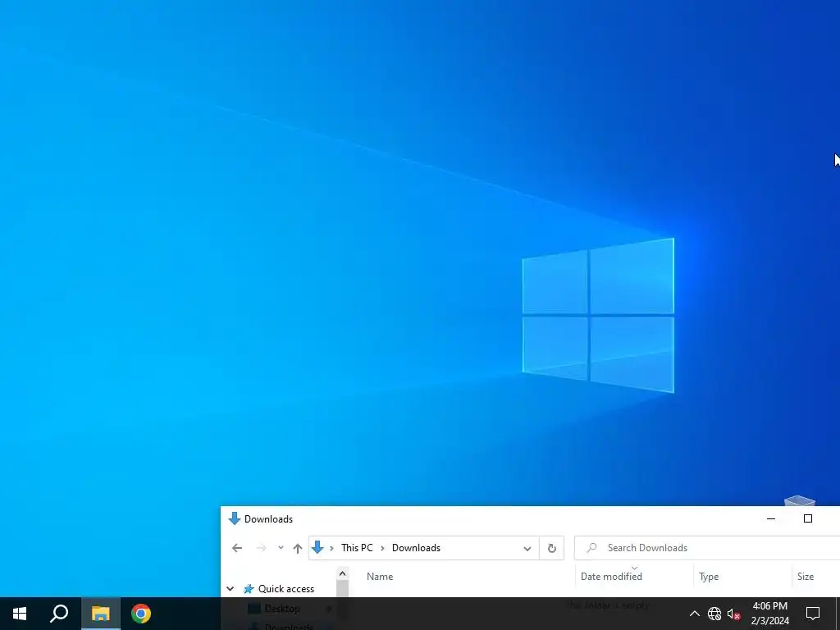Select the Recycle Bin desktop icon

pos(799,502)
